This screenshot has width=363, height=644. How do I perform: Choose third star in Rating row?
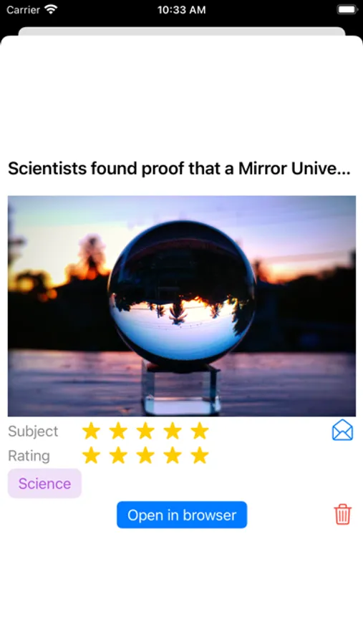tap(145, 456)
